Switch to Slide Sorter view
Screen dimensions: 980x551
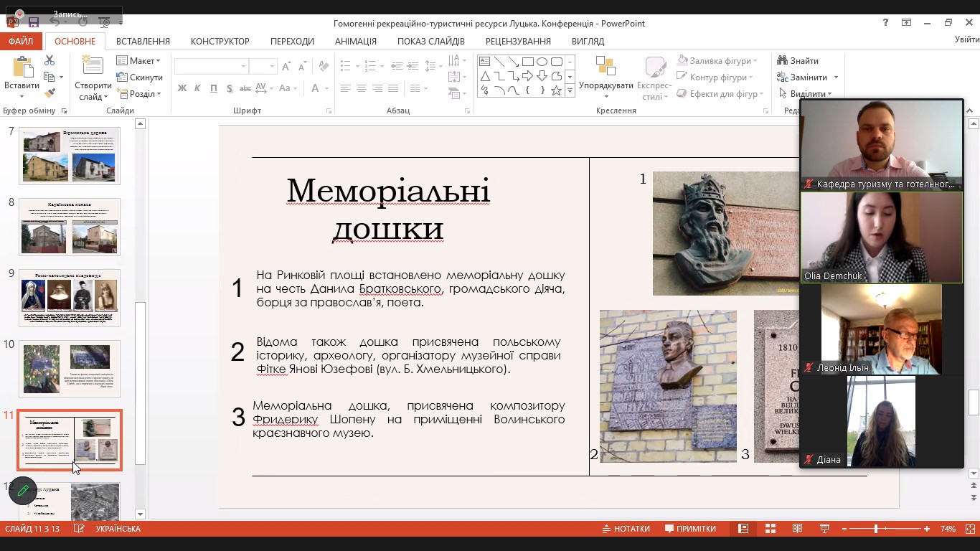click(x=770, y=529)
